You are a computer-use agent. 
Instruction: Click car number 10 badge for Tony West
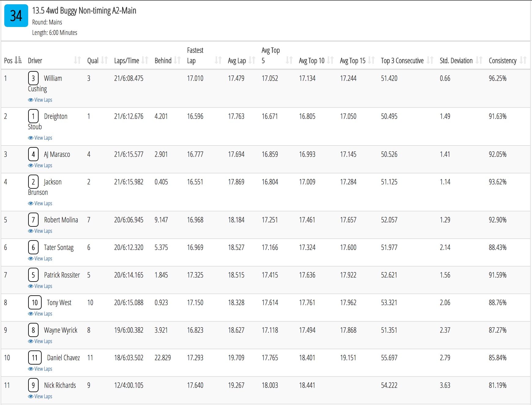[35, 302]
